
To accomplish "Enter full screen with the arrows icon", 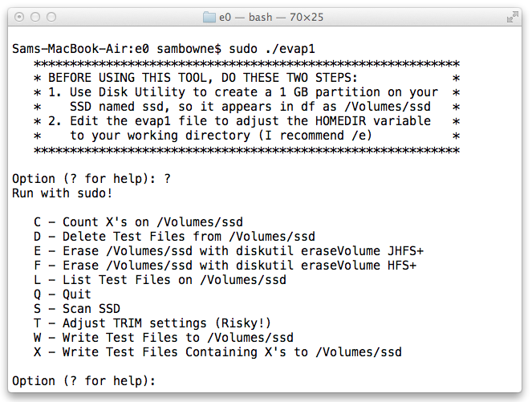I will coord(513,16).
